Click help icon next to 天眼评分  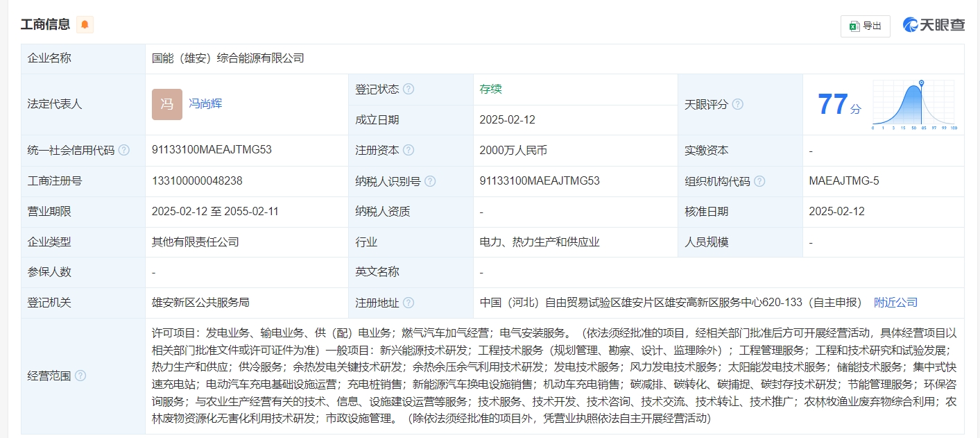coord(737,104)
